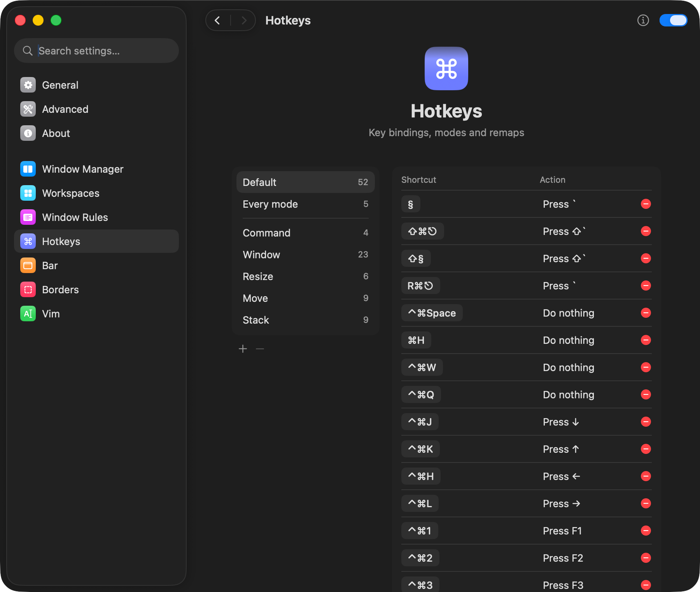
Task: Add a new mode with plus button
Action: click(243, 349)
